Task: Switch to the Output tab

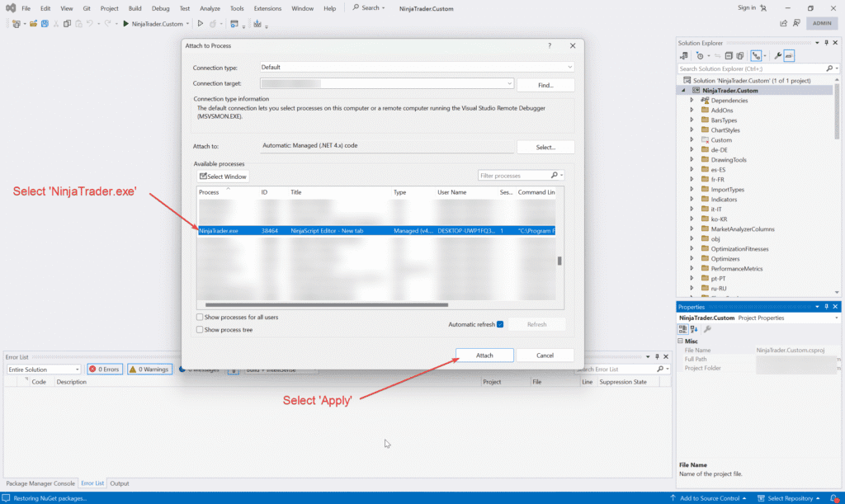Action: pos(119,483)
